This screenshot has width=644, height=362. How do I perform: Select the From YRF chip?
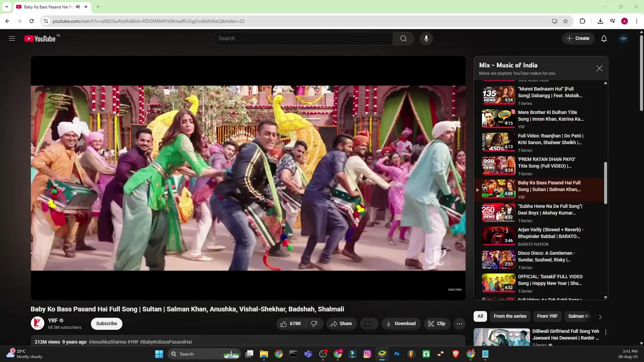click(x=547, y=316)
